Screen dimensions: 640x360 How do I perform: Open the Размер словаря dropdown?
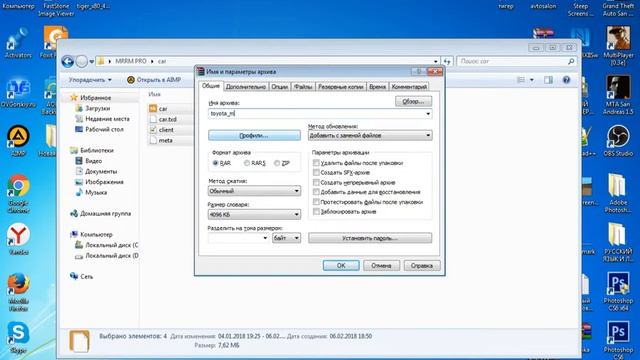coord(254,214)
